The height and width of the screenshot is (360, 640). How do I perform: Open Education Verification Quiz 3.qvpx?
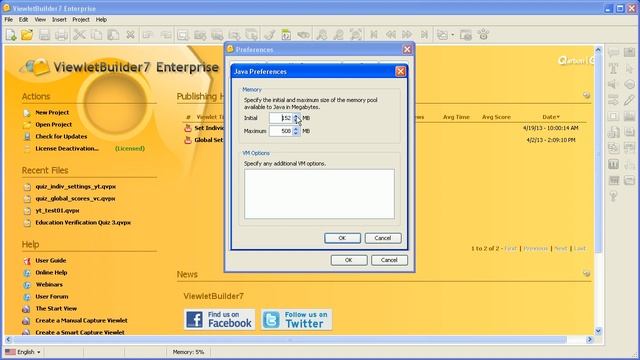pyautogui.click(x=83, y=222)
